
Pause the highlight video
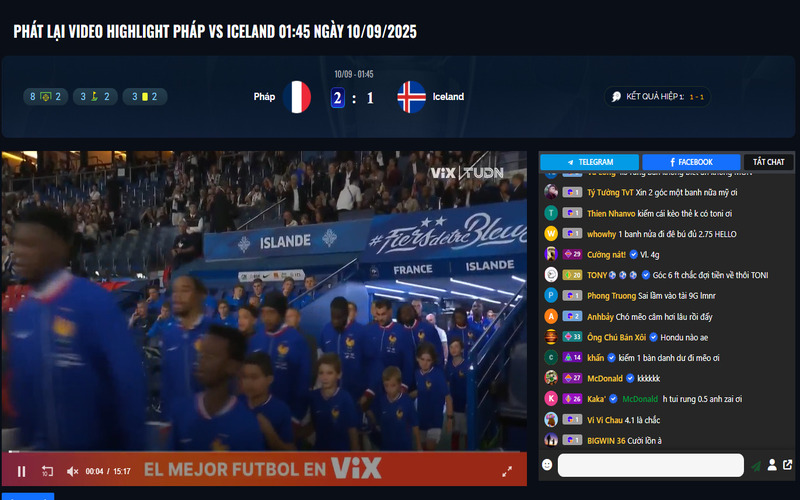coord(21,471)
